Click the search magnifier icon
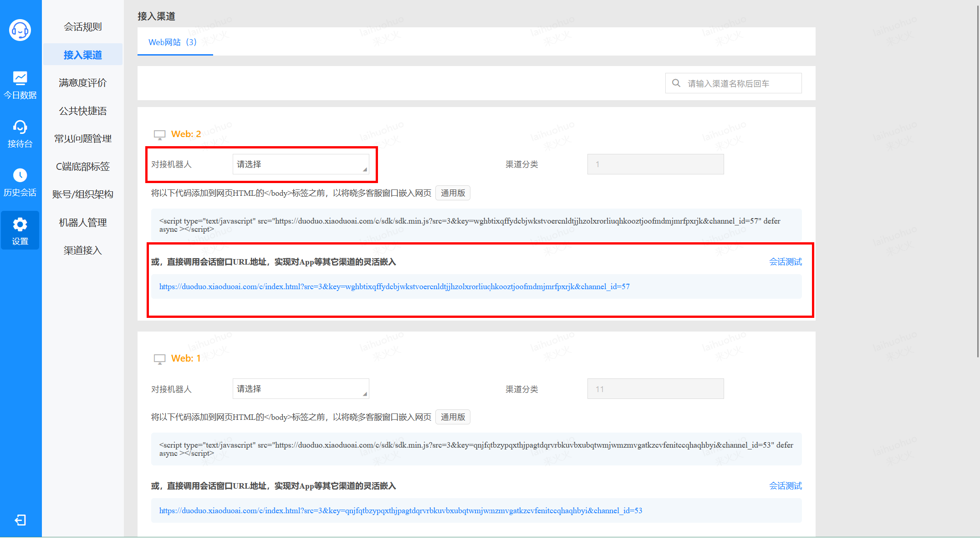 676,83
